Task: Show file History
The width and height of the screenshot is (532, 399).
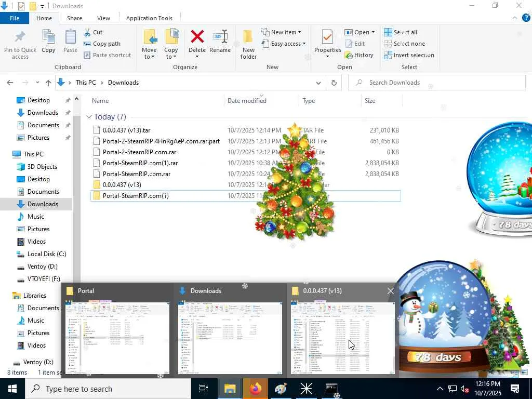Action: 359,55
